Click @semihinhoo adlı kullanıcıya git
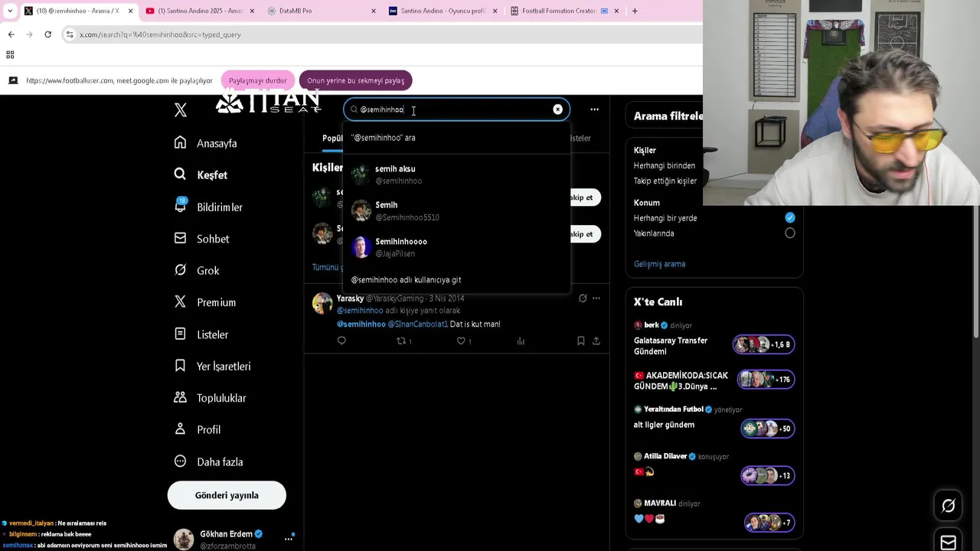Image resolution: width=980 pixels, height=551 pixels. coord(456,280)
